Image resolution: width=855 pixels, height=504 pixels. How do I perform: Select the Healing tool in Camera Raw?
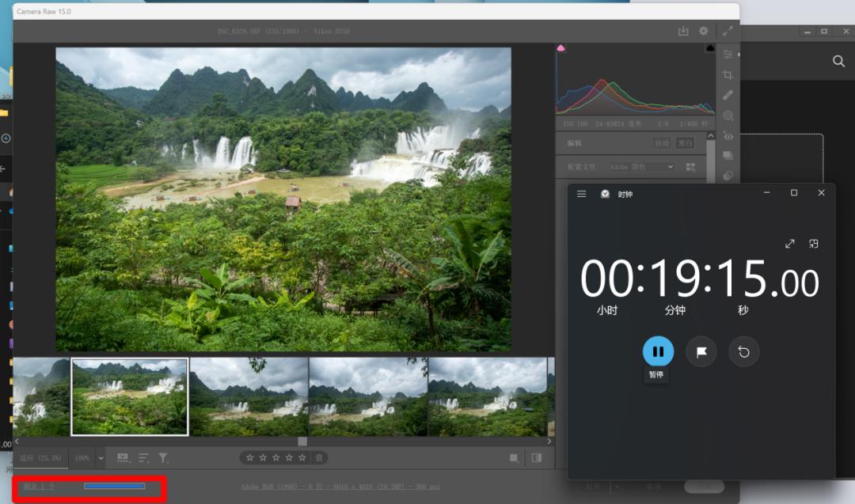[728, 95]
